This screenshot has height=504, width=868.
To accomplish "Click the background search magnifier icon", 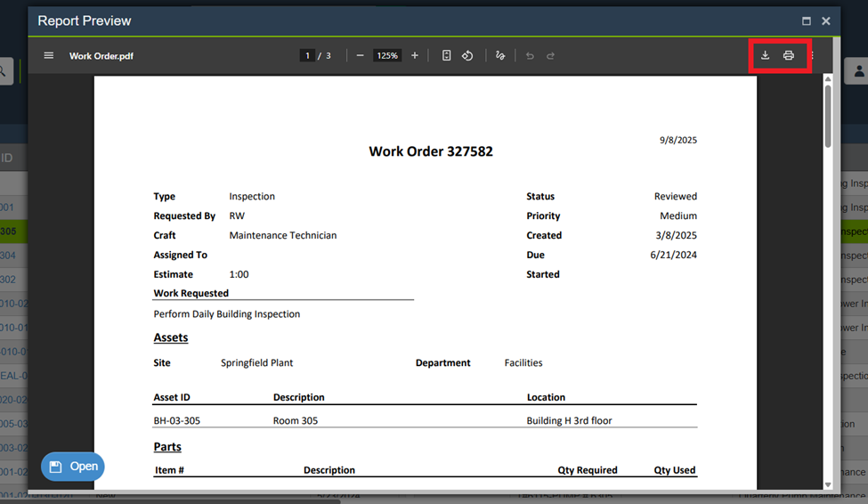I will click(4, 71).
